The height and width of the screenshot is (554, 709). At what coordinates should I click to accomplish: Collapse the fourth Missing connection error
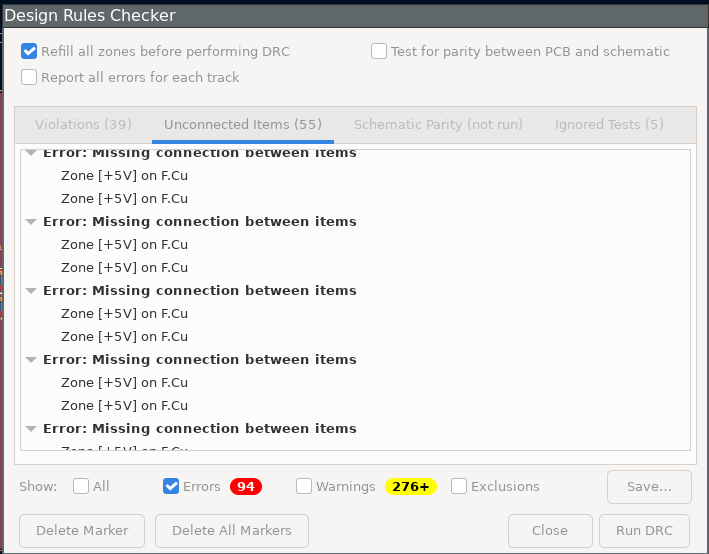tap(32, 360)
